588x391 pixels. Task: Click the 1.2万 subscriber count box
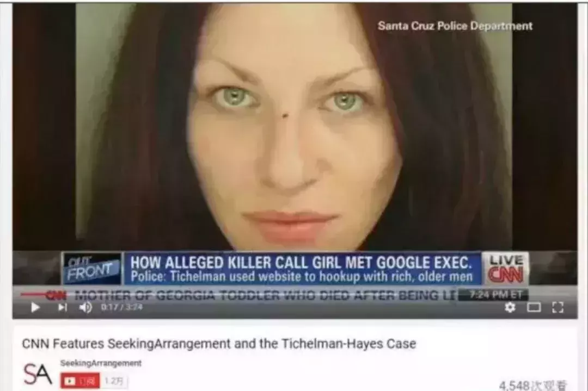click(x=114, y=381)
